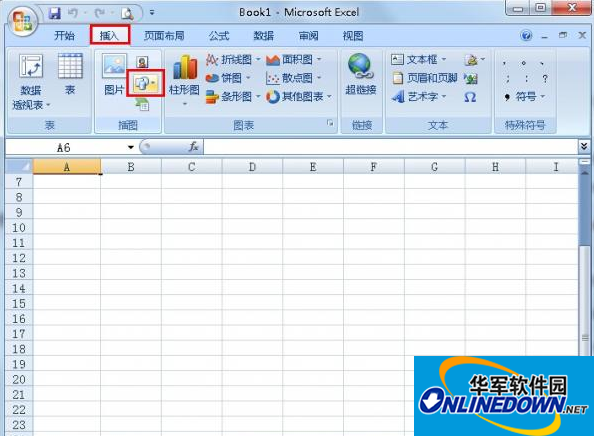Click the insert object icon
Viewport: 594px width, 436px height.
click(x=471, y=78)
